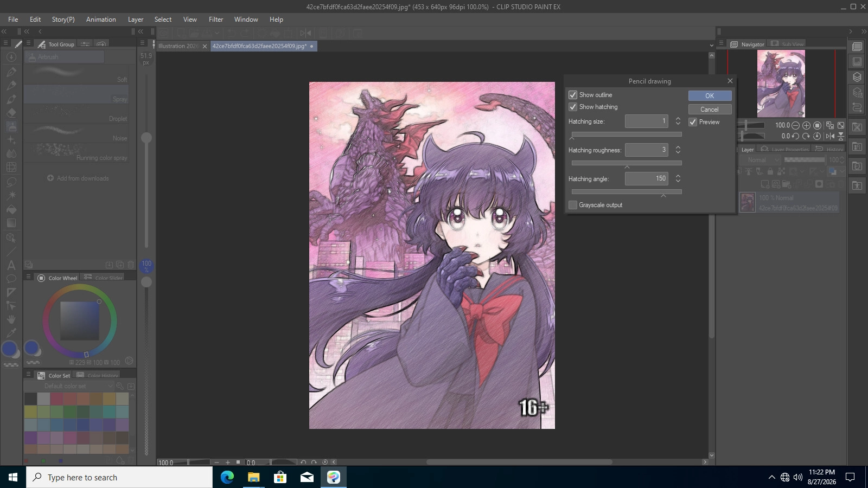Image resolution: width=868 pixels, height=488 pixels.
Task: Open Microsoft Store from the taskbar
Action: tap(280, 477)
